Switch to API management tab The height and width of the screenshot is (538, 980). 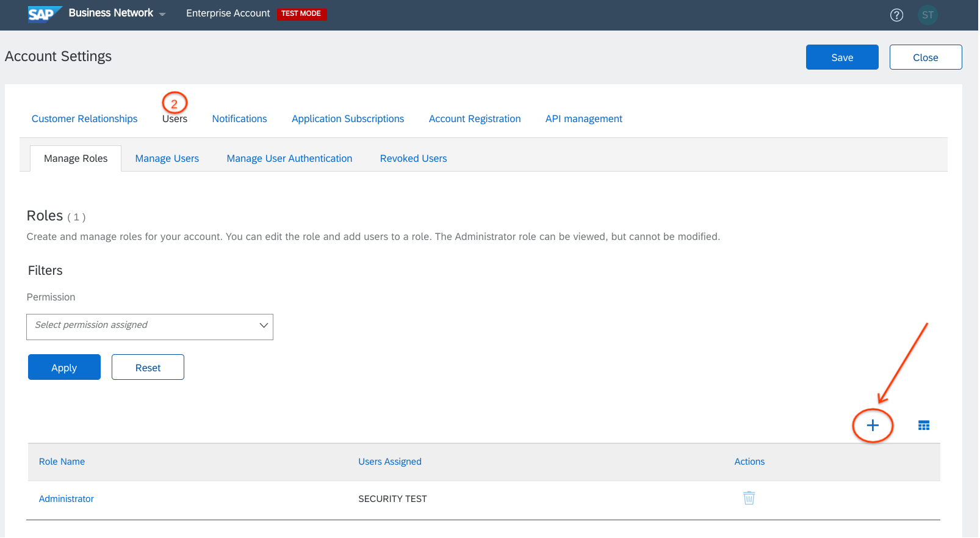click(x=585, y=119)
